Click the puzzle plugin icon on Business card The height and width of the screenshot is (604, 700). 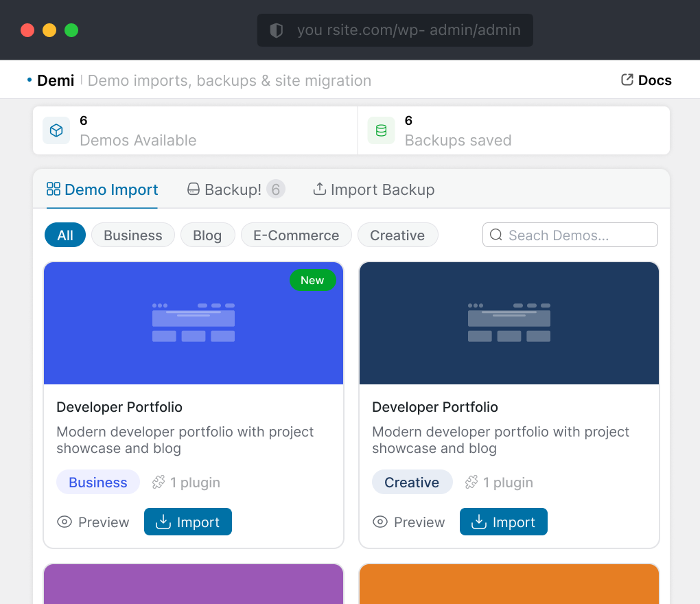159,483
